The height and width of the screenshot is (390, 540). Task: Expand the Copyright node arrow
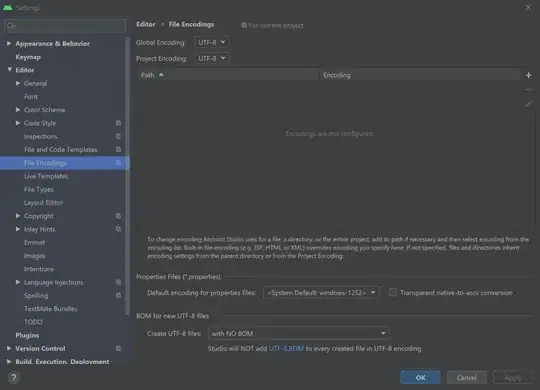(x=18, y=216)
